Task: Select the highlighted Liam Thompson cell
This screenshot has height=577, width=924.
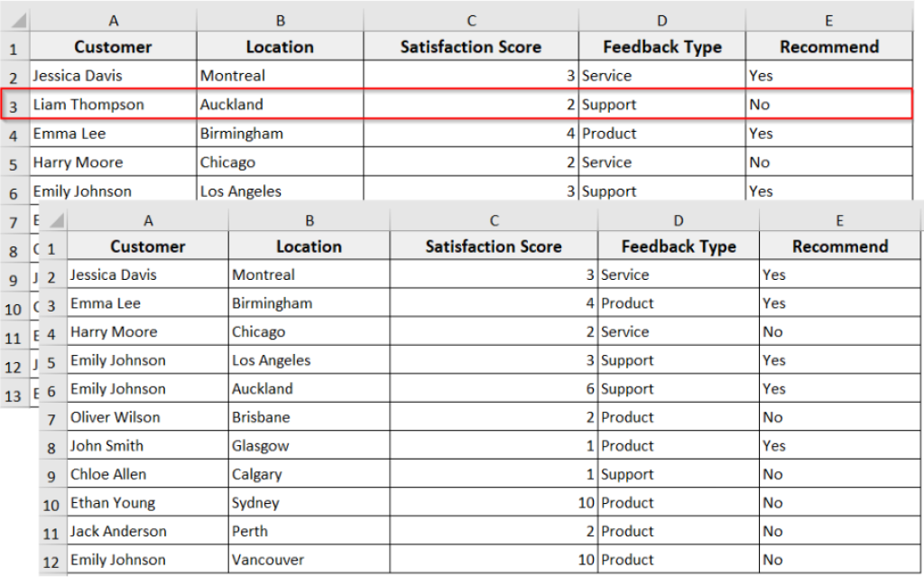Action: 90,104
